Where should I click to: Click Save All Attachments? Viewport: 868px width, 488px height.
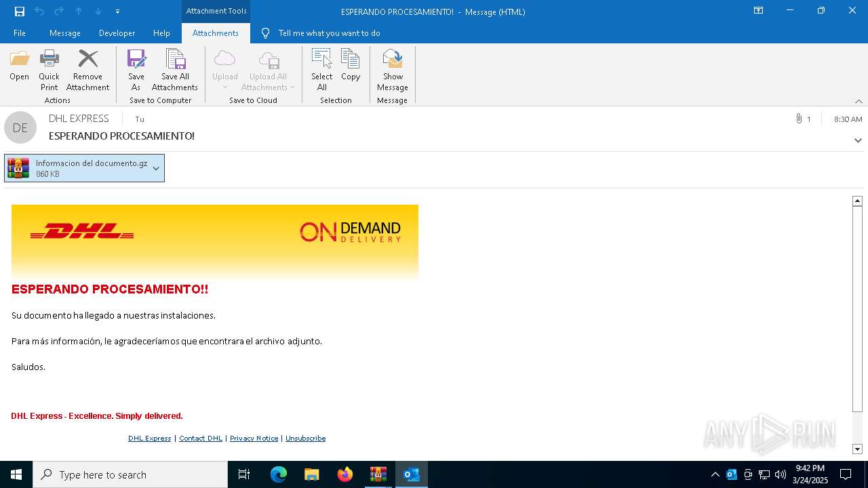[x=175, y=70]
